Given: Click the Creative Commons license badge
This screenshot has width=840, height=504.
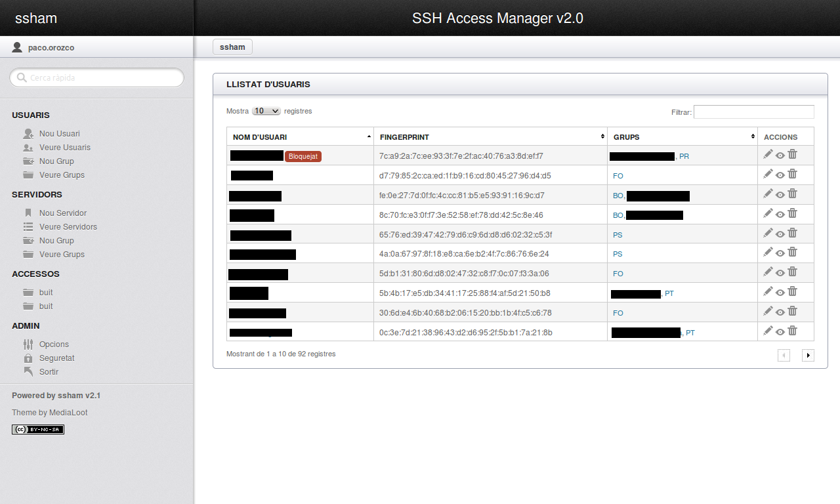Looking at the screenshot, I should click(x=37, y=429).
